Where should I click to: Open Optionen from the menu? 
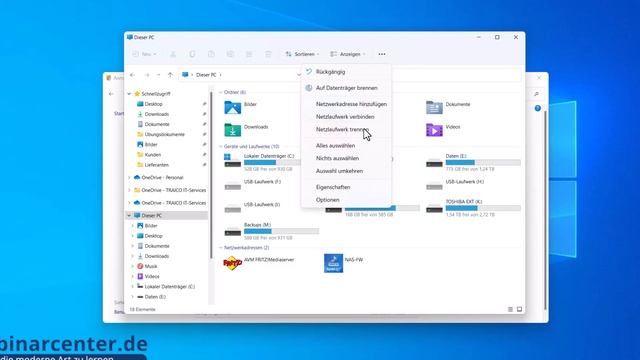[x=346, y=200]
